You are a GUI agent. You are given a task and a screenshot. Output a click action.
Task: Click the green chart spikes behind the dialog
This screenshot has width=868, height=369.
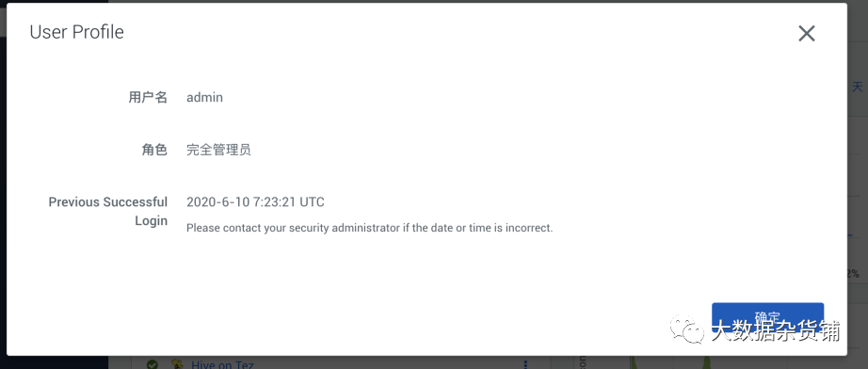pos(669,363)
